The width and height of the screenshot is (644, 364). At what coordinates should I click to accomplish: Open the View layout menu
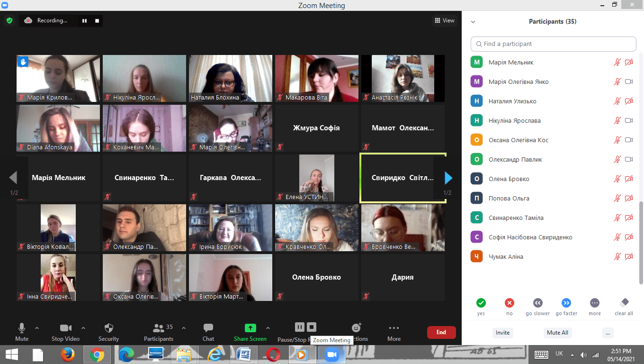[x=444, y=20]
